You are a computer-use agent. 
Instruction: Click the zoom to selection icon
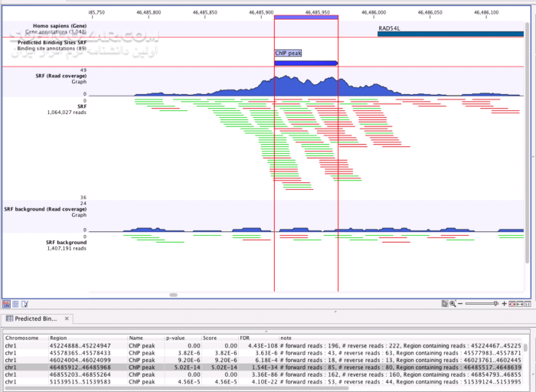coord(512,304)
